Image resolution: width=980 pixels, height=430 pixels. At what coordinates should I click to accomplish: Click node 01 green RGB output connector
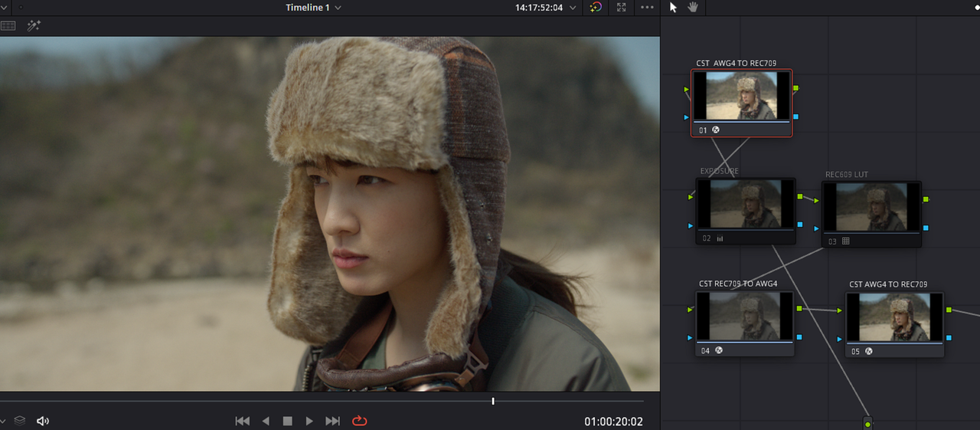point(796,89)
